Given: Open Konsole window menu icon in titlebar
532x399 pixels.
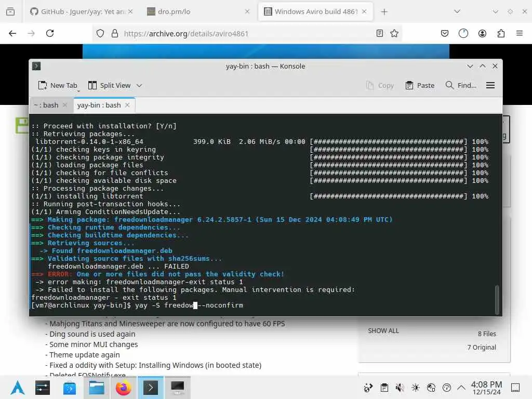Looking at the screenshot, I should 36,66.
